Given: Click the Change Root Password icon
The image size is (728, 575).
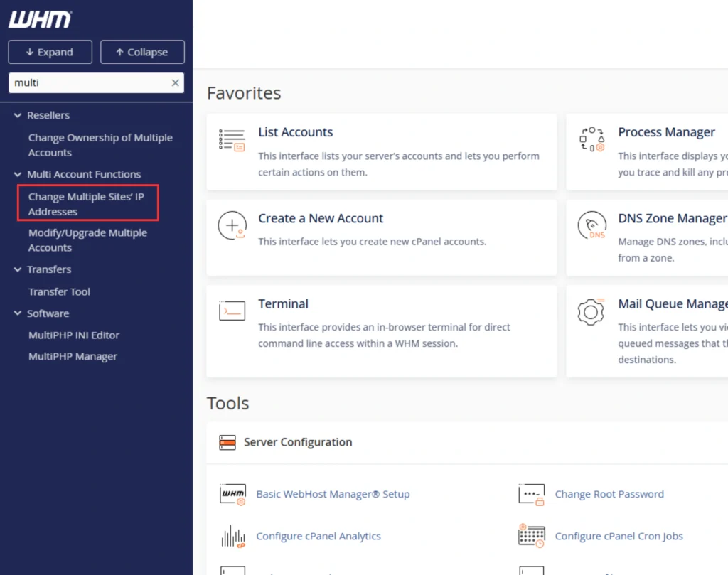Looking at the screenshot, I should click(x=532, y=494).
